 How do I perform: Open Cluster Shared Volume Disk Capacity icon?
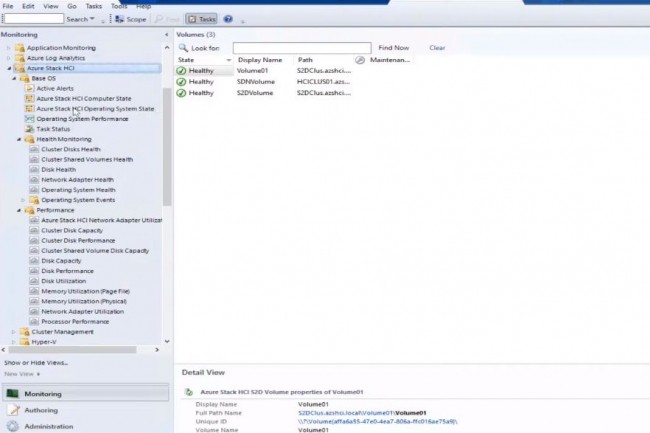(x=34, y=251)
